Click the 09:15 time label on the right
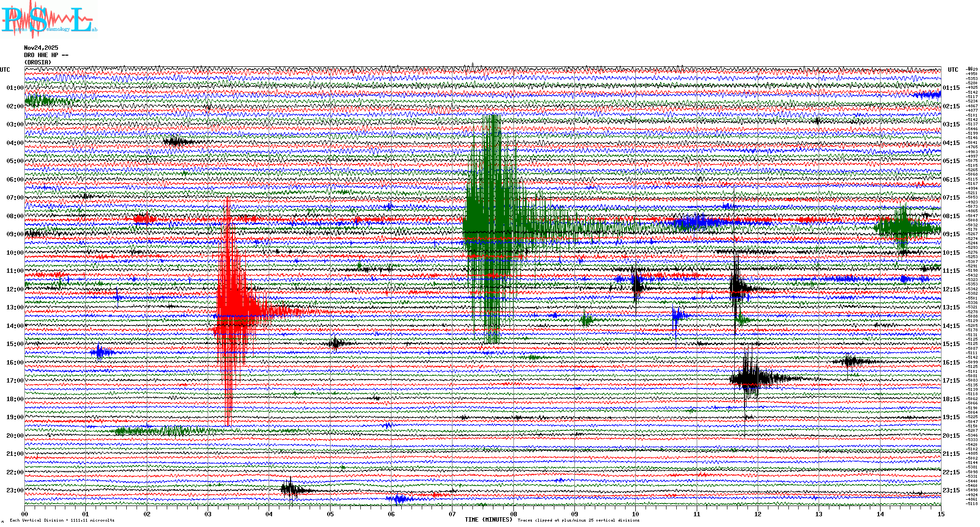Image resolution: width=980 pixels, height=527 pixels. tap(951, 234)
